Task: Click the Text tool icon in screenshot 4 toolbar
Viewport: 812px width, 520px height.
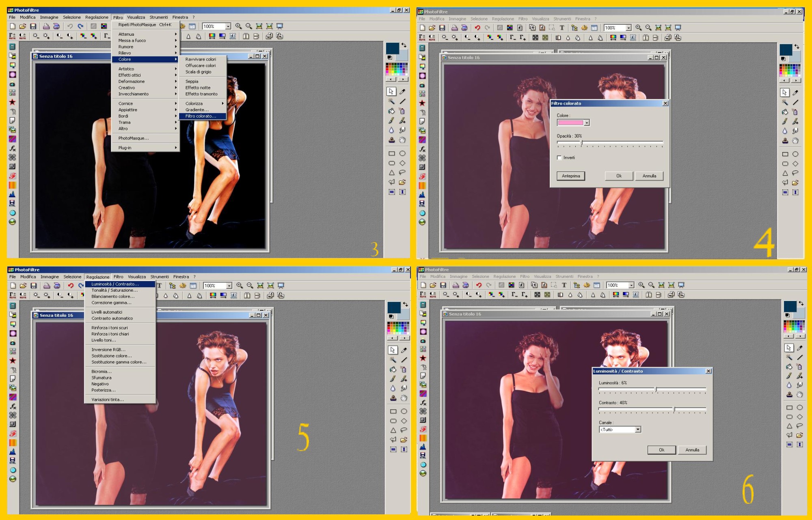Action: click(562, 28)
